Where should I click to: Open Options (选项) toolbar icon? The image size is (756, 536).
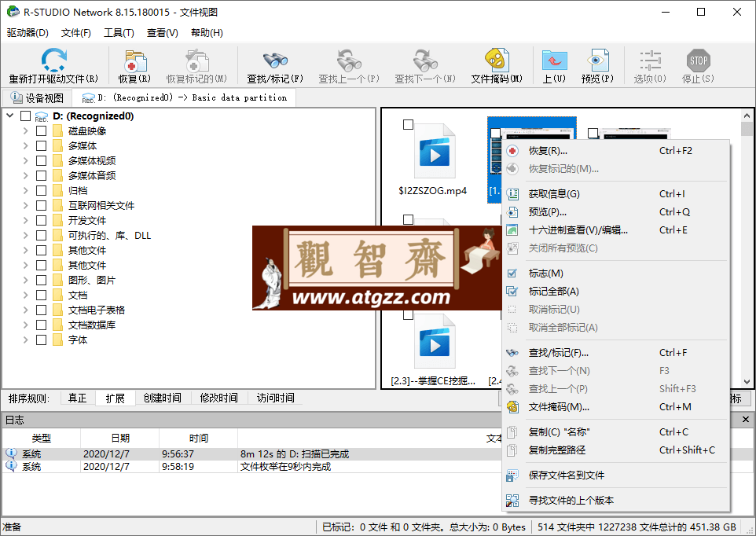point(650,61)
